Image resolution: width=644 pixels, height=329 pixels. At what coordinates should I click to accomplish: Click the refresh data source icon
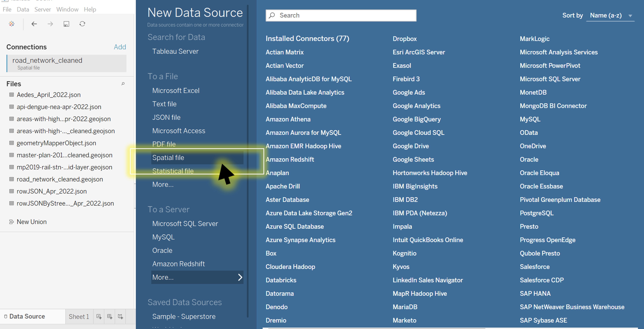(82, 24)
